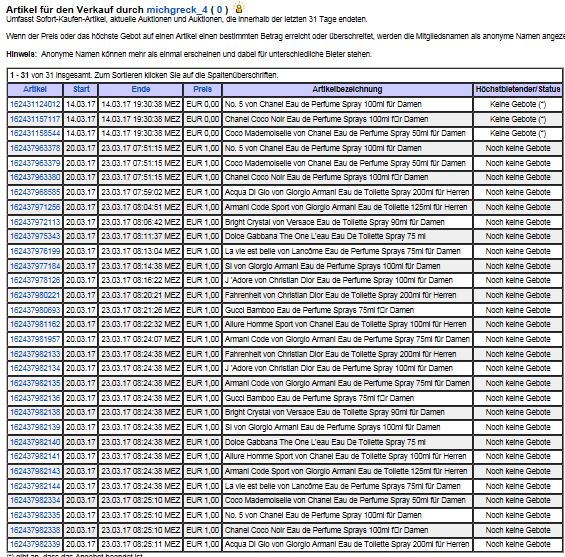Open item link 162431157117
Image resolution: width=565 pixels, height=557 pixels.
35,119
